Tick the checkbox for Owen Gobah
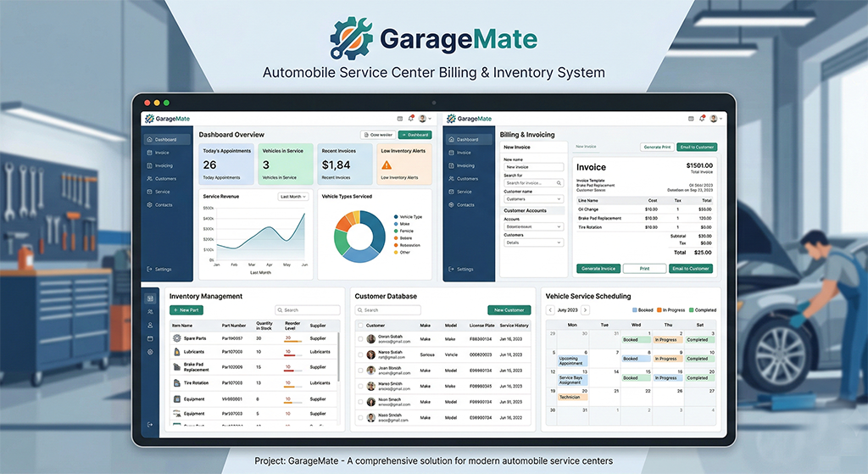Screen dimensions: 868x474 point(360,339)
